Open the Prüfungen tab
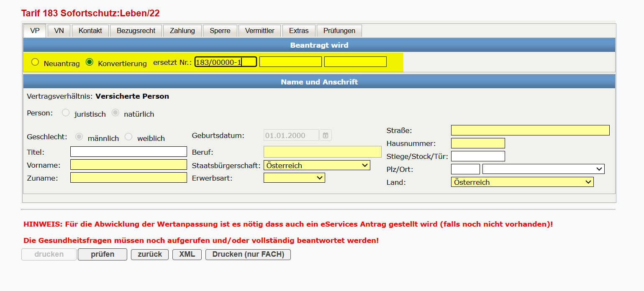This screenshot has height=291, width=644. pos(339,31)
